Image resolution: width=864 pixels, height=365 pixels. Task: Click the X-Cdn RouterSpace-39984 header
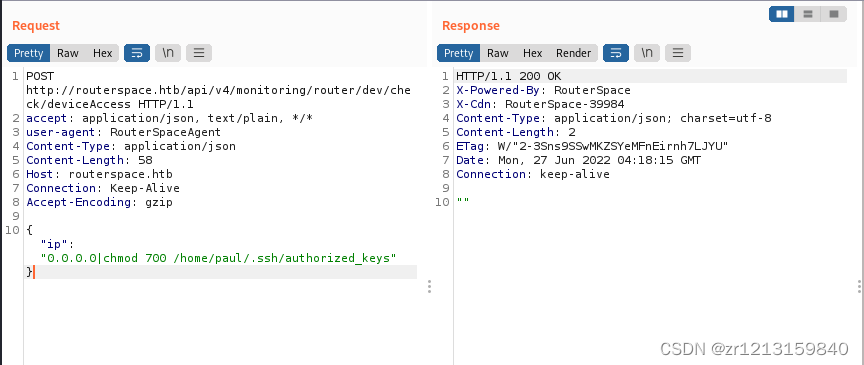click(540, 104)
